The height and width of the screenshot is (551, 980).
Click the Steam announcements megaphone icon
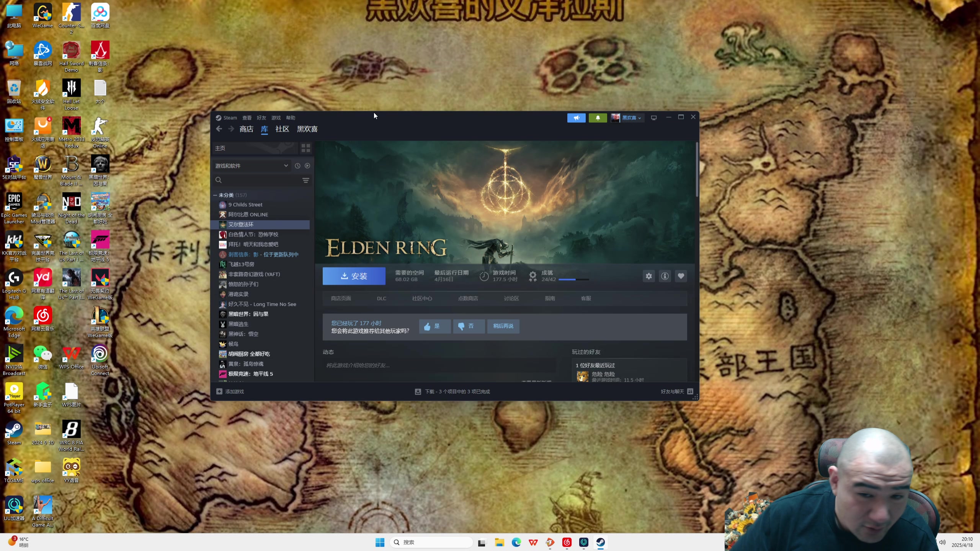pyautogui.click(x=576, y=118)
